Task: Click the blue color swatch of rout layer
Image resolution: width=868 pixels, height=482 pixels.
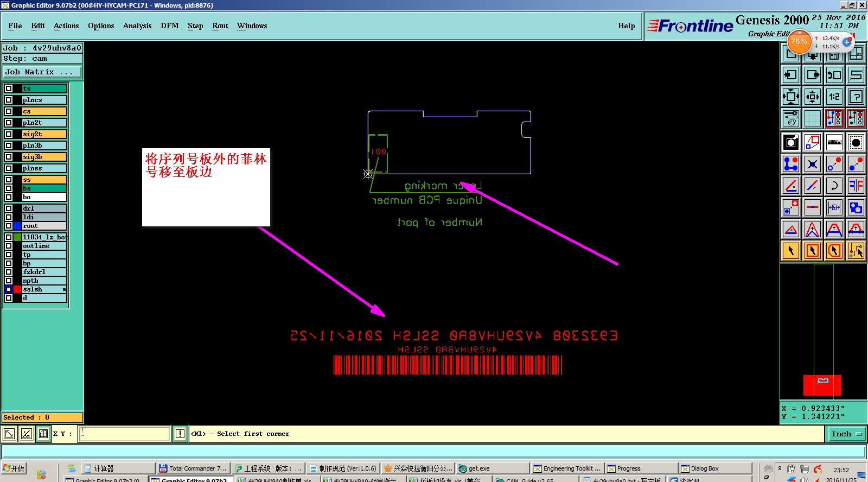Action: click(17, 226)
